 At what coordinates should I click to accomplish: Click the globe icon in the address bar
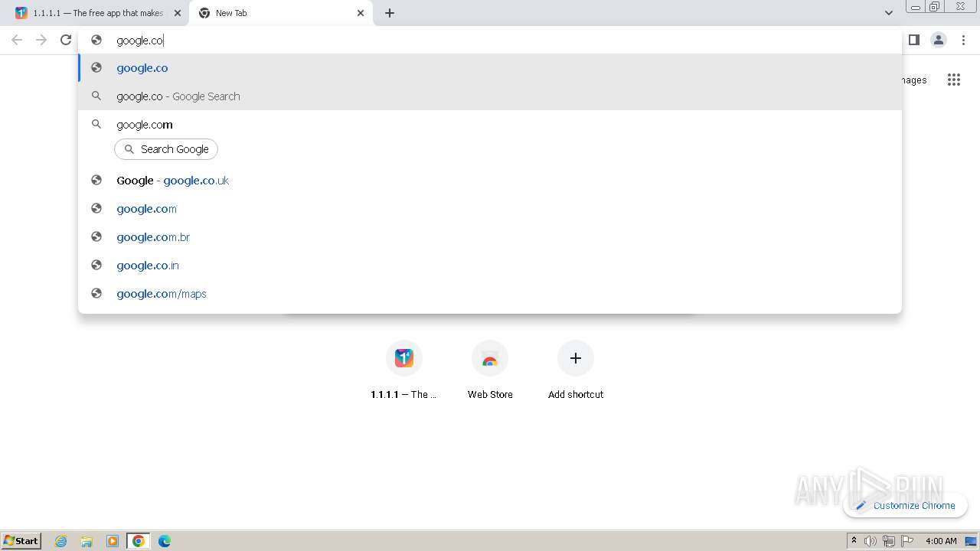point(96,40)
